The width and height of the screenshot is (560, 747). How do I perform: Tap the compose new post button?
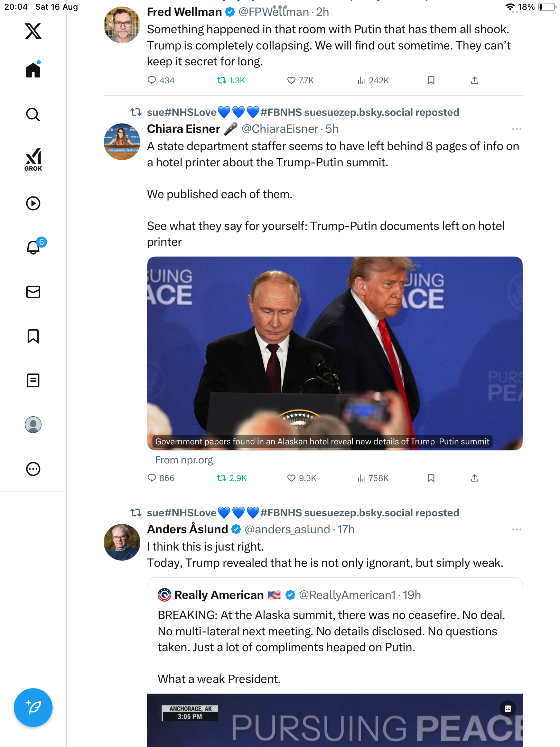tap(33, 708)
